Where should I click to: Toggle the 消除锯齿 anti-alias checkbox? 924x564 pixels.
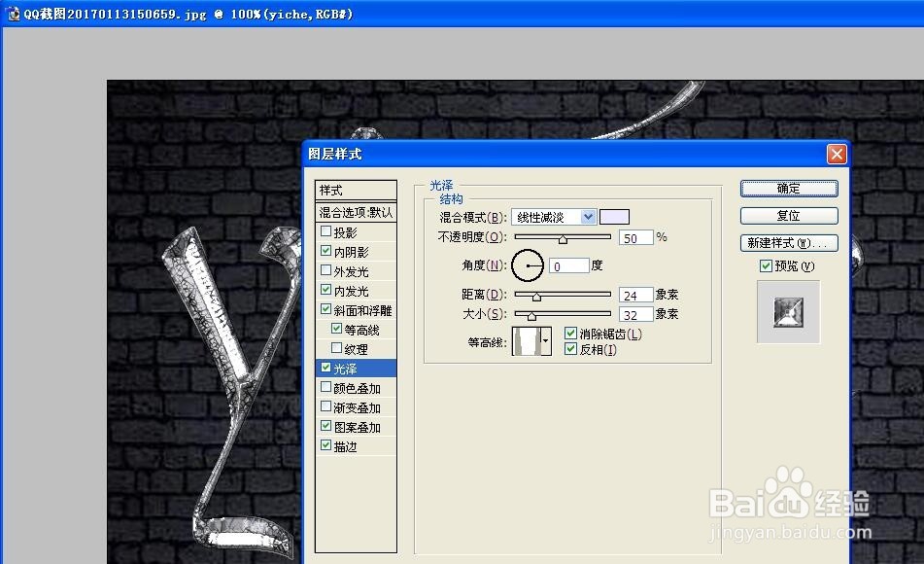click(570, 334)
